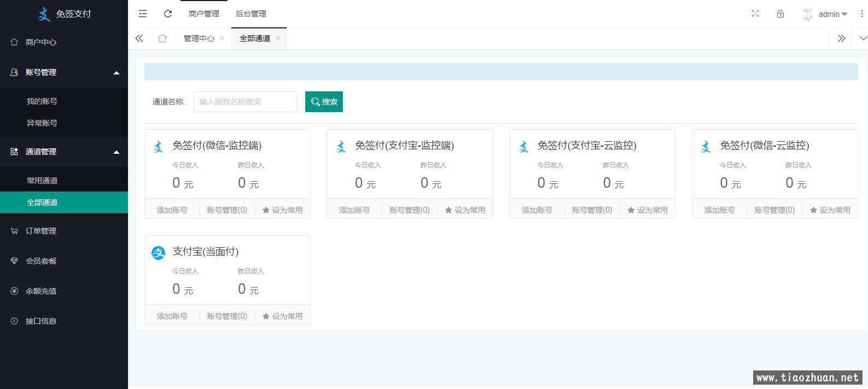Open 账号管理(0) on 支付宝(当面付) card
Image resolution: width=868 pixels, height=389 pixels.
coord(227,316)
